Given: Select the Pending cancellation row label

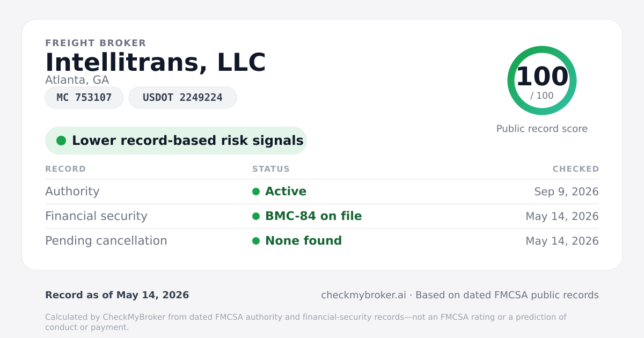Looking at the screenshot, I should click(106, 241).
